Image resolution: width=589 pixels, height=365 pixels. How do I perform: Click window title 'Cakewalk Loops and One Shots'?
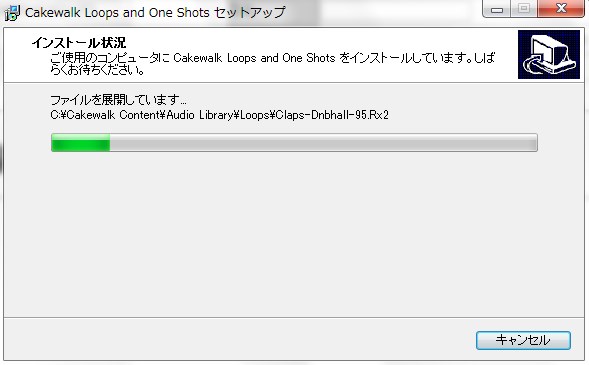[117, 13]
